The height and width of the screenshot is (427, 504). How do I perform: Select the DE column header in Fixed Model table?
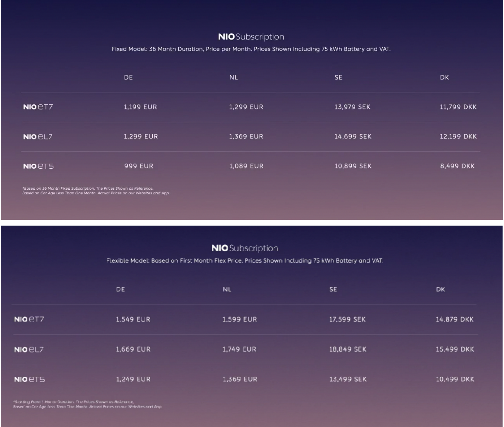click(x=128, y=77)
